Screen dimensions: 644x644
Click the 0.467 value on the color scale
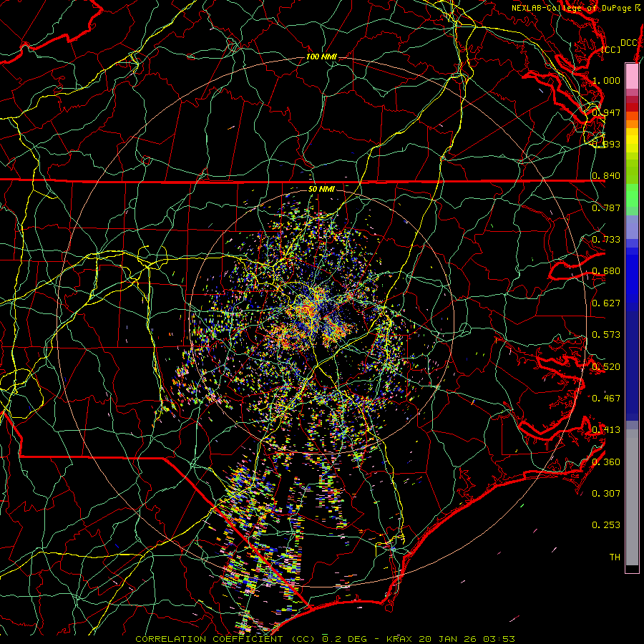tap(606, 398)
